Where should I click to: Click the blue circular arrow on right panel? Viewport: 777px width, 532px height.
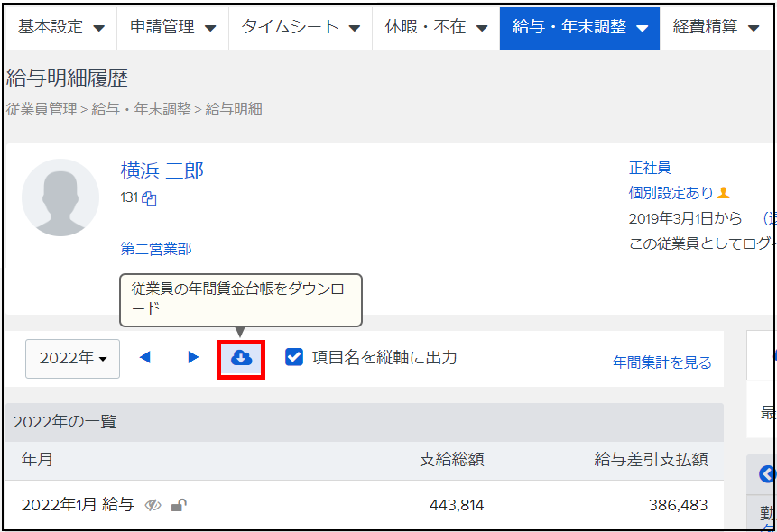point(767,474)
